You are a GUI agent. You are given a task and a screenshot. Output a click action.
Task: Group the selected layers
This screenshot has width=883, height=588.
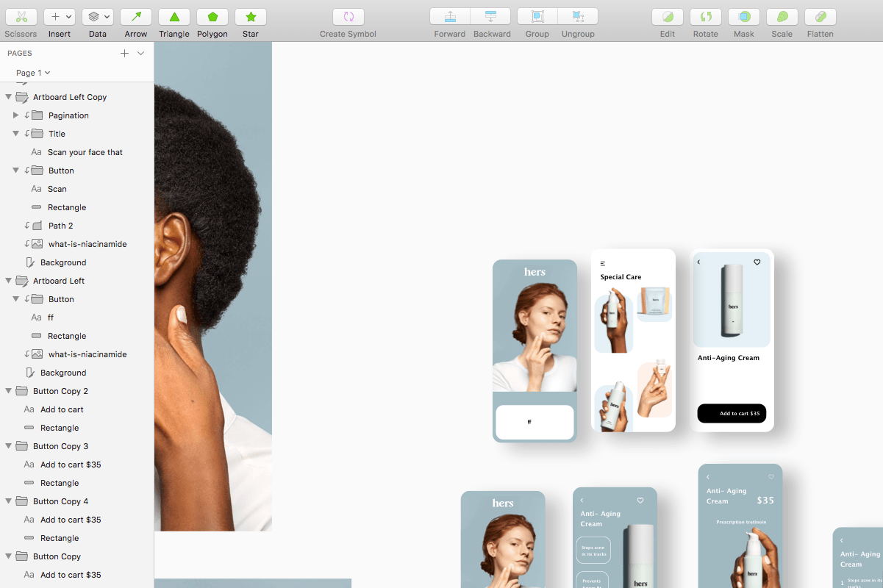(537, 17)
